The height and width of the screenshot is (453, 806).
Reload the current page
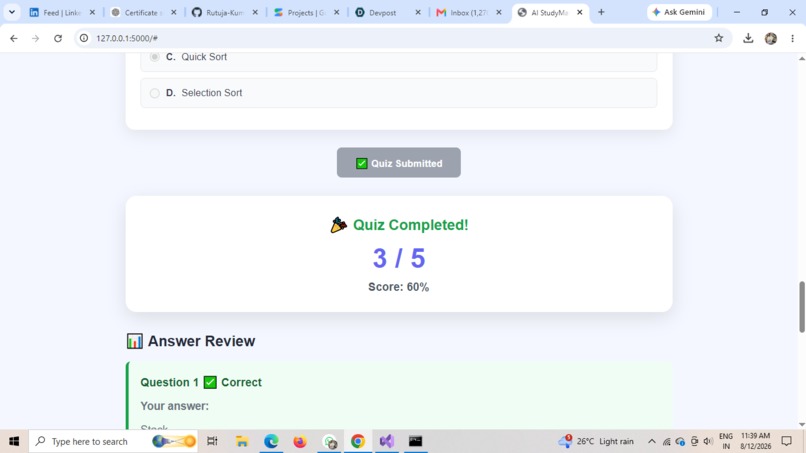point(58,38)
